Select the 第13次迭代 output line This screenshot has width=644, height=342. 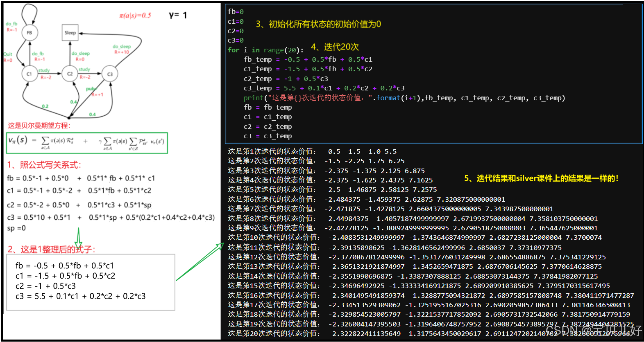[415, 266]
